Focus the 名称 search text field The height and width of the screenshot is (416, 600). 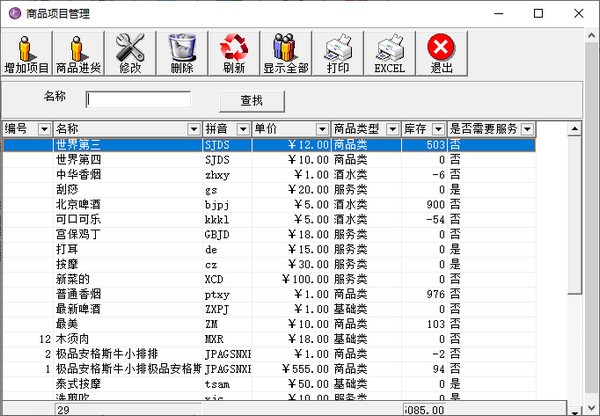pos(138,100)
